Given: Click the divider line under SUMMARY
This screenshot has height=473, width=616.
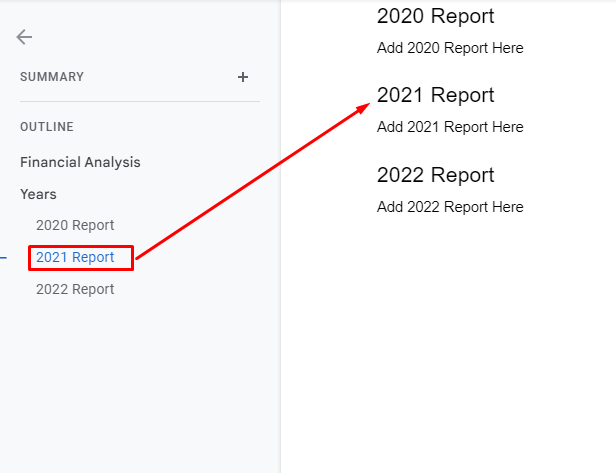Looking at the screenshot, I should [x=140, y=101].
